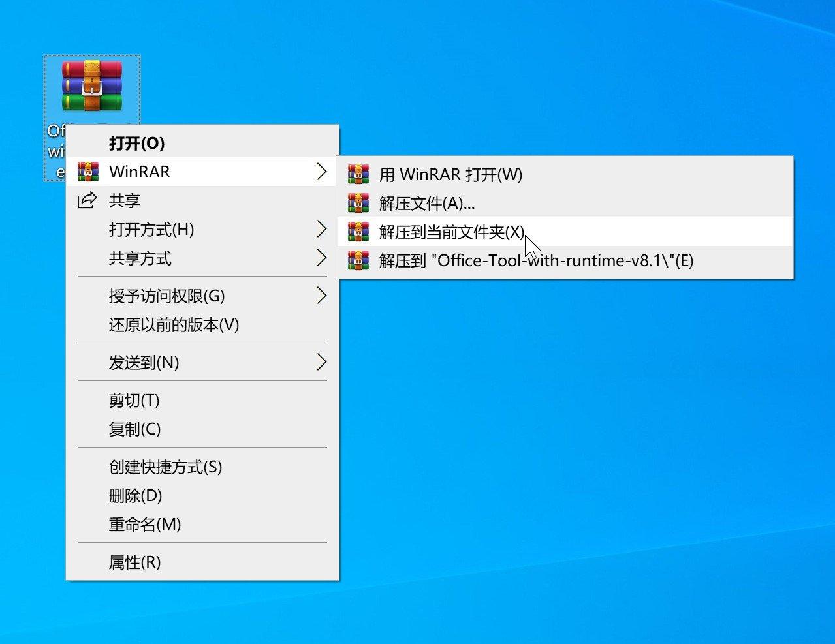Select 共享 in the context menu

(x=202, y=200)
